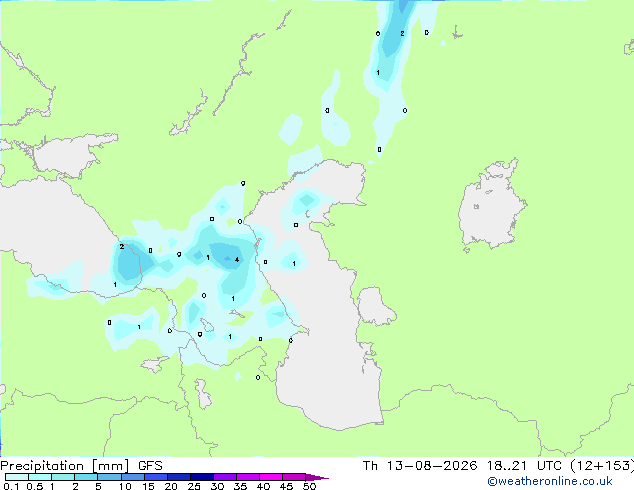Click the above-50 arrow tip of legend
Screen dimensions: 634x490
click(x=317, y=477)
